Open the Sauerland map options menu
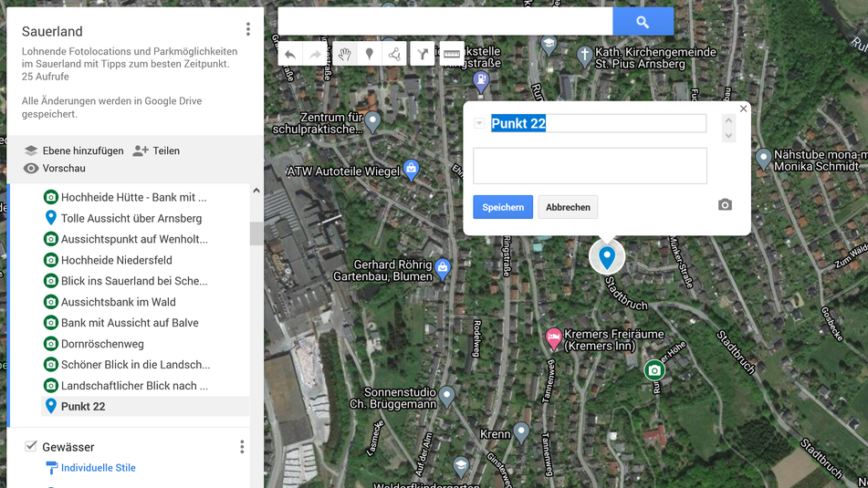Screen dimensions: 868x488 pos(248,29)
